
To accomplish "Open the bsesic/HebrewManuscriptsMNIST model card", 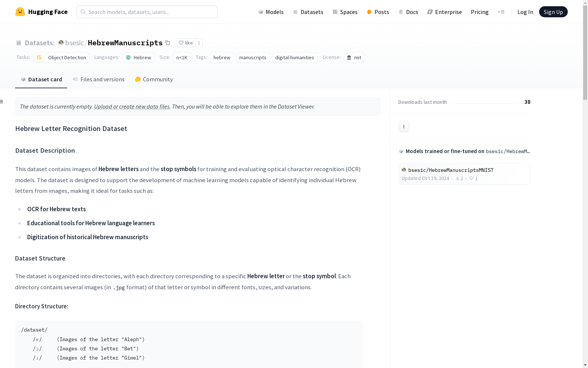I will click(464, 174).
